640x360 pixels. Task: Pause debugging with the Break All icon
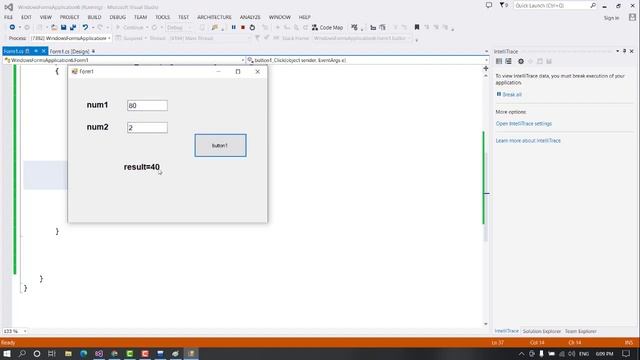tap(233, 27)
